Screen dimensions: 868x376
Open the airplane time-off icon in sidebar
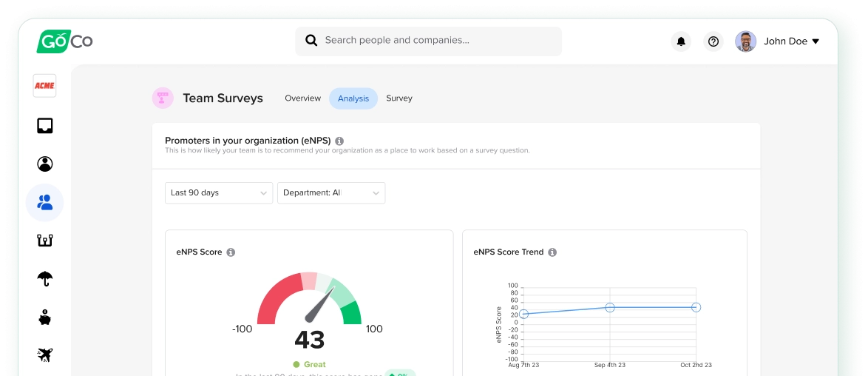coord(45,355)
